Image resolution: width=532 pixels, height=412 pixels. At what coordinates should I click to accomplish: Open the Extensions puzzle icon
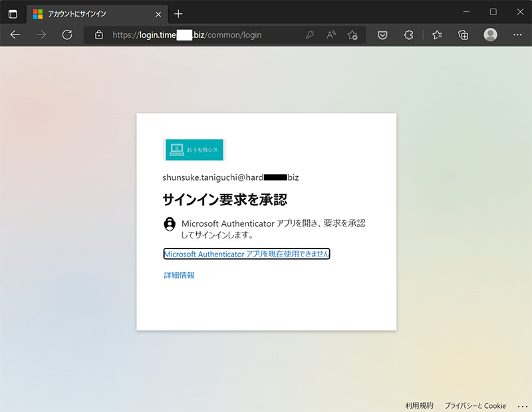point(408,35)
